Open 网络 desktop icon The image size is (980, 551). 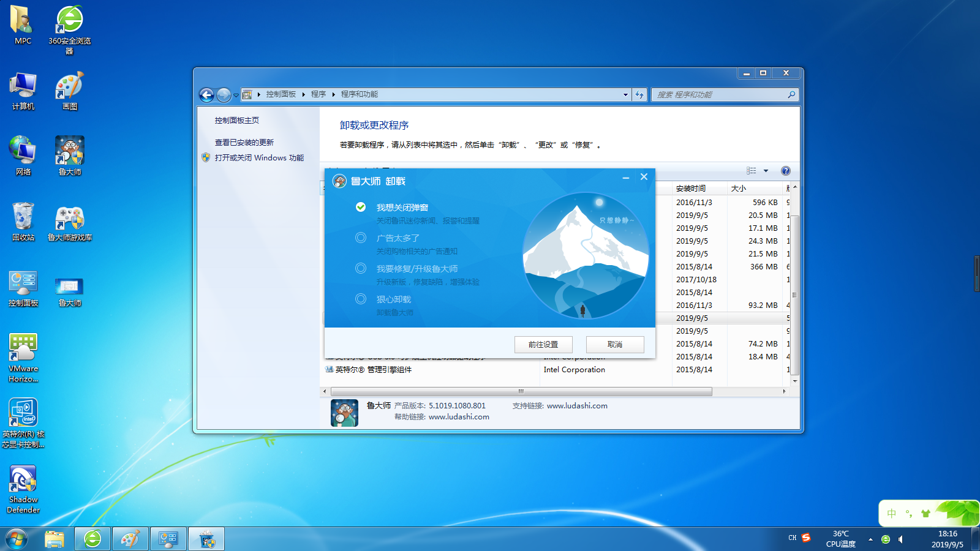23,156
